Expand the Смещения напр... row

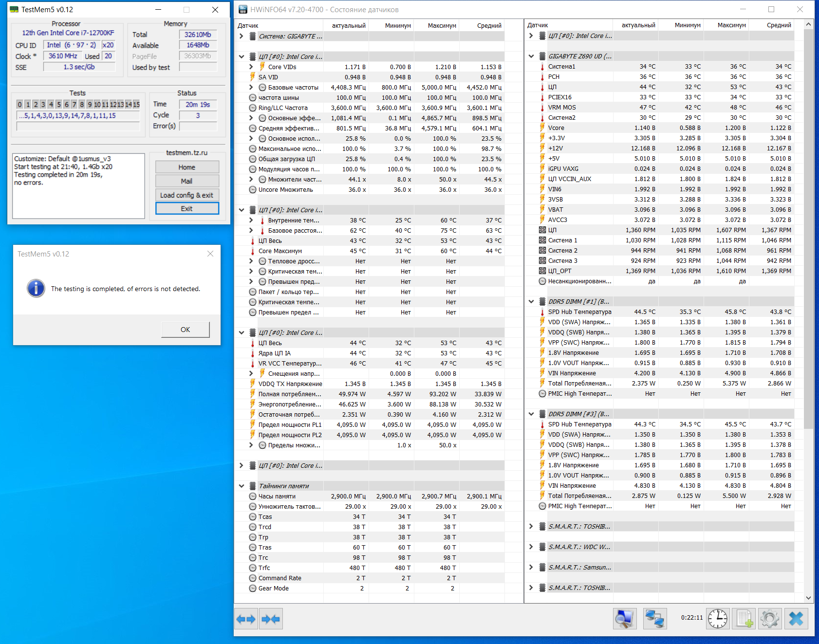point(251,373)
